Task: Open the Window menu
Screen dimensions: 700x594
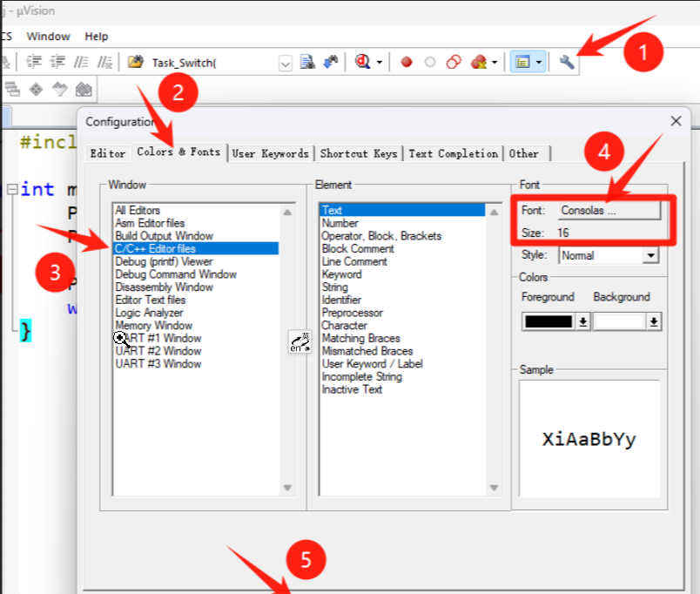Action: [x=48, y=37]
